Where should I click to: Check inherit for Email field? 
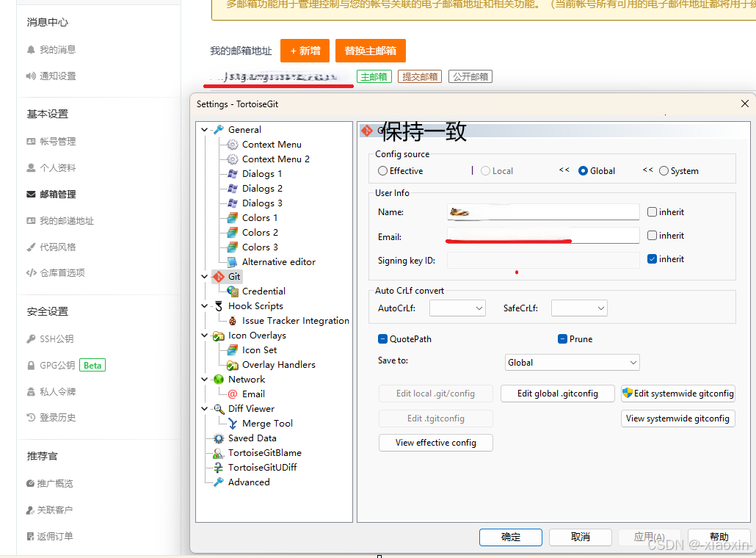tap(652, 236)
